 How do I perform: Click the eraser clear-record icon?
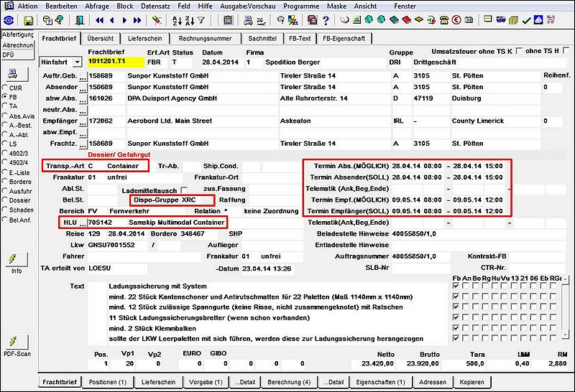(157, 20)
